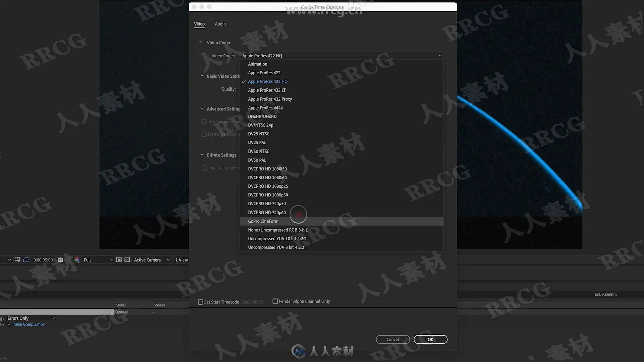Viewport: 644px width, 362px height.
Task: Open show channel RGB icon menu
Action: tap(77, 260)
